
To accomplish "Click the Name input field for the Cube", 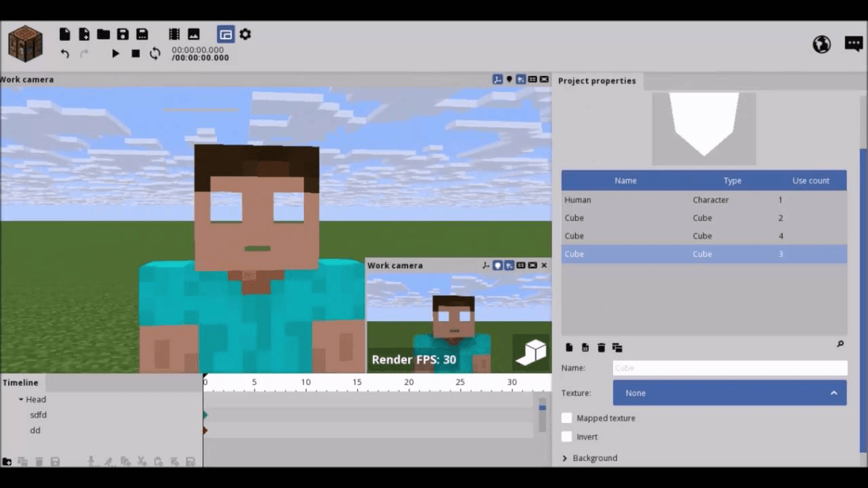I will tap(729, 368).
